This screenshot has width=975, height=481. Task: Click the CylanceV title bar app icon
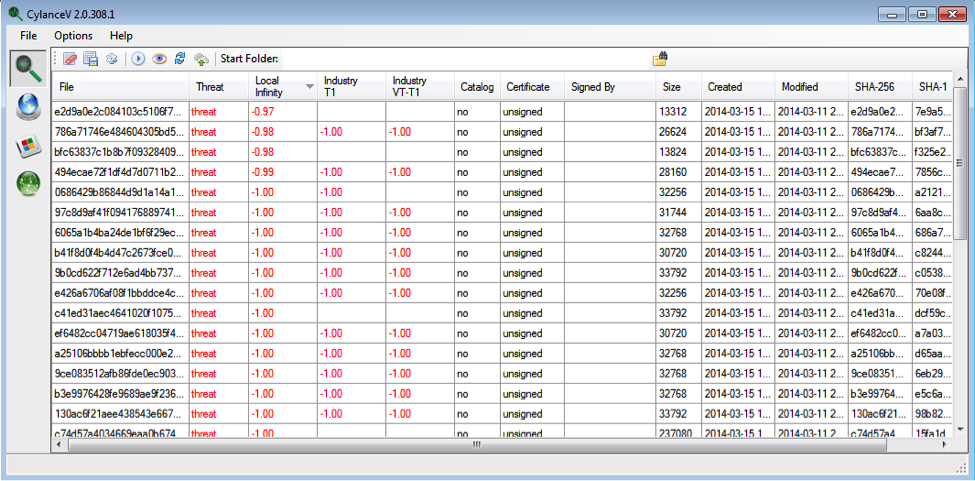(16, 14)
